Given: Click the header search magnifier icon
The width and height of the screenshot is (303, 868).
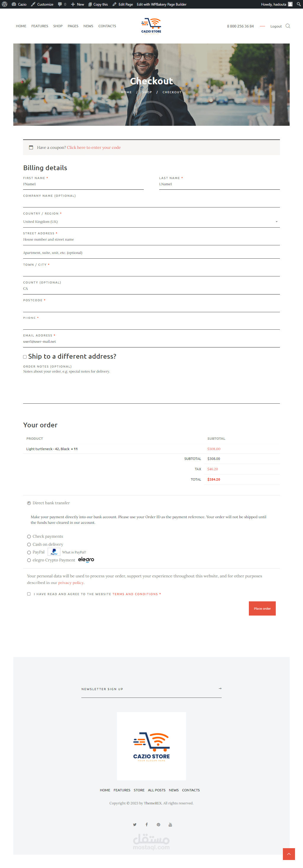Looking at the screenshot, I should tap(288, 26).
